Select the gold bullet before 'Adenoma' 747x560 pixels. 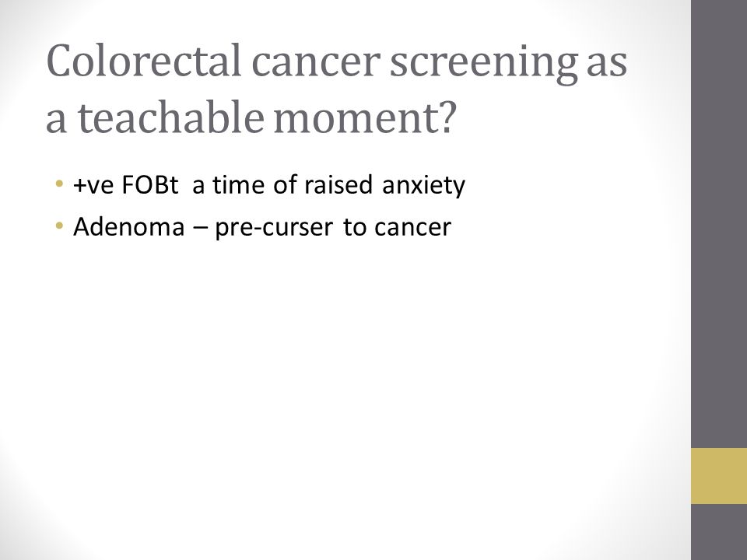click(x=59, y=226)
